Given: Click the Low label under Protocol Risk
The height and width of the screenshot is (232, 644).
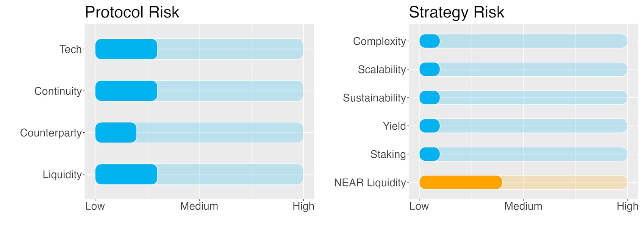Looking at the screenshot, I should click(95, 206).
